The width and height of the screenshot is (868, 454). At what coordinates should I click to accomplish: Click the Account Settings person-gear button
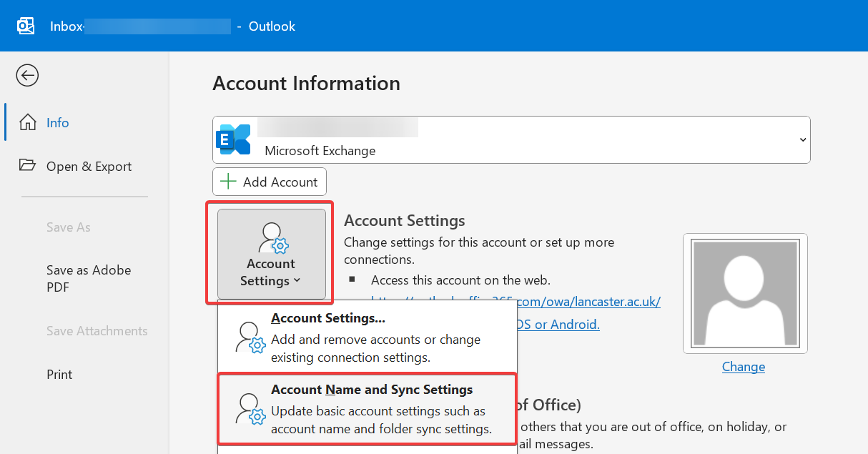point(271,254)
